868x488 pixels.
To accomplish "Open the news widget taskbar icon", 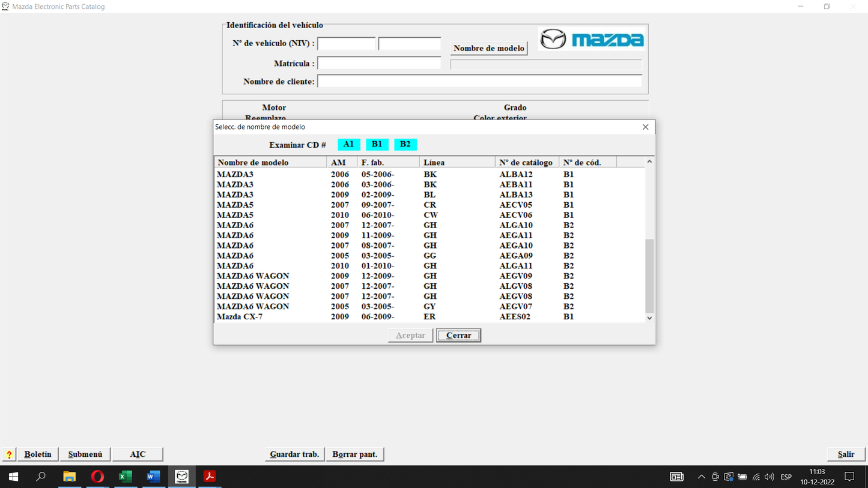I will click(676, 477).
